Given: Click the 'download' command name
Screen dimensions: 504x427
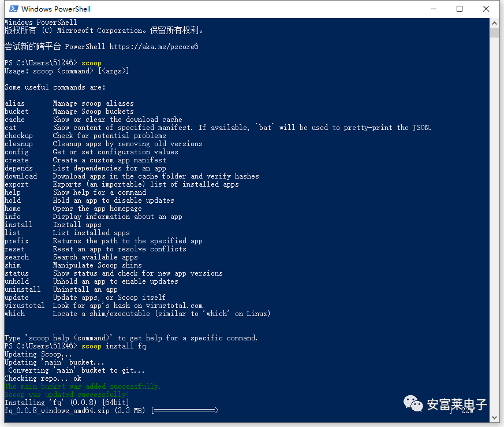Looking at the screenshot, I should [21, 176].
